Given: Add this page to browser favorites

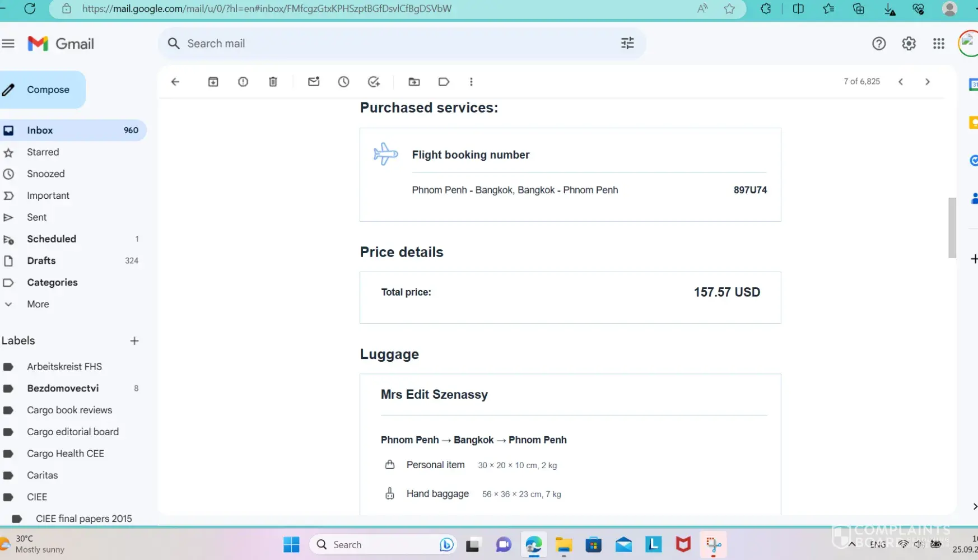Looking at the screenshot, I should 729,8.
